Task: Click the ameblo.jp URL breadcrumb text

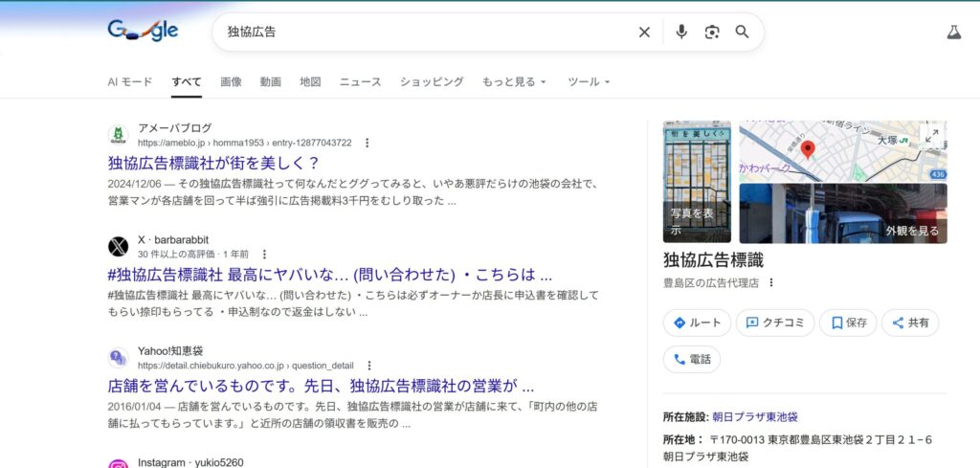Action: [245, 144]
